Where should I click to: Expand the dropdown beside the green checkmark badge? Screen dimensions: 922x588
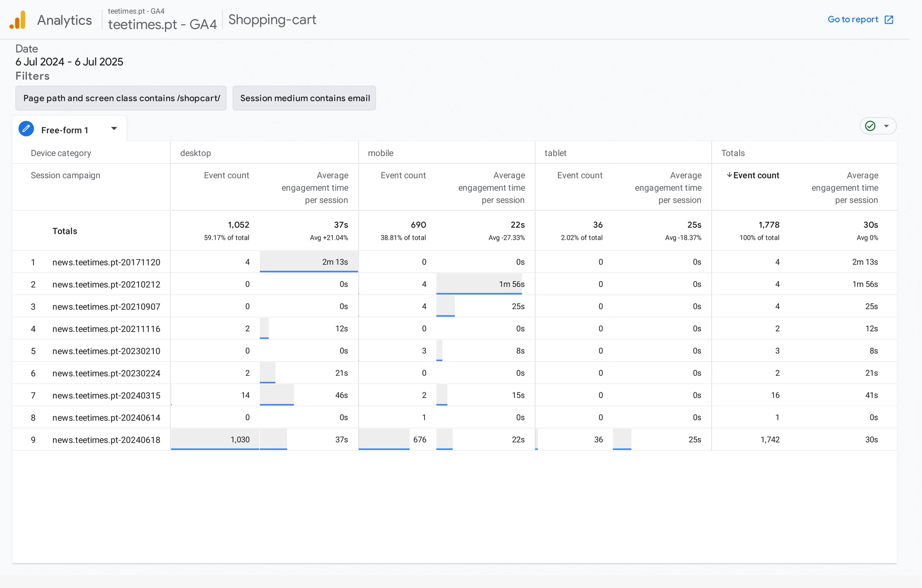tap(885, 126)
